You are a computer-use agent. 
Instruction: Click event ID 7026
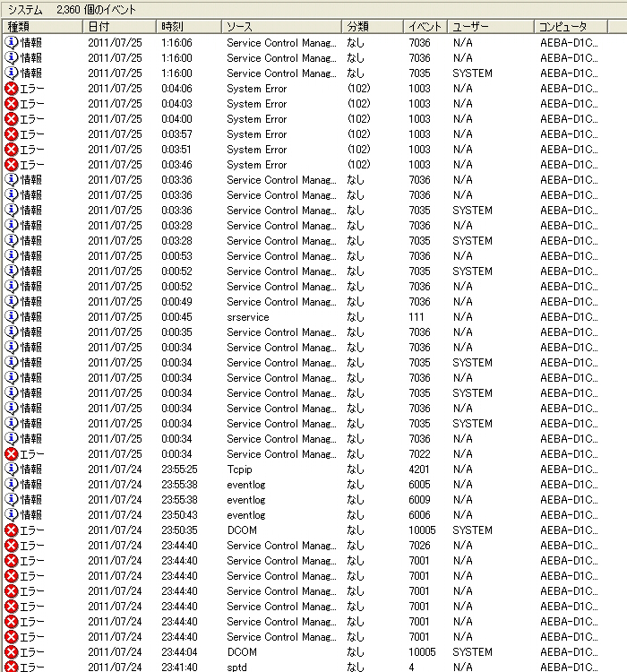pyautogui.click(x=419, y=545)
